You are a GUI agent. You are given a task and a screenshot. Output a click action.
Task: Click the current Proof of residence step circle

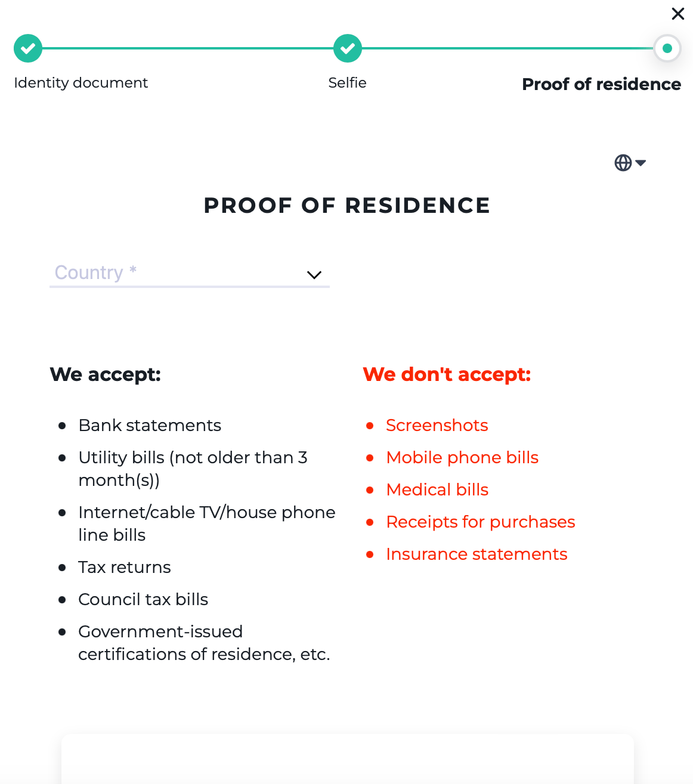[667, 48]
